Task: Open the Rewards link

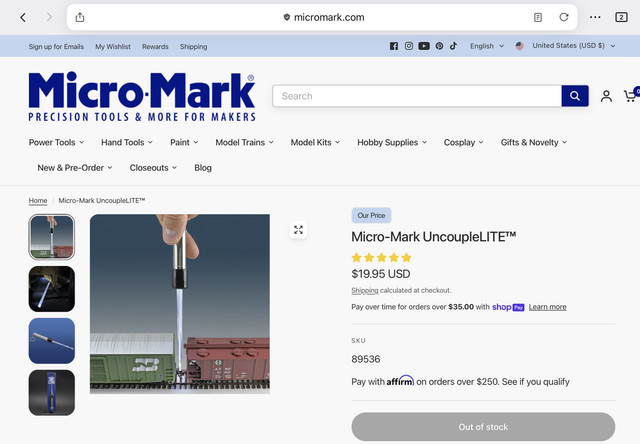Action: click(155, 47)
